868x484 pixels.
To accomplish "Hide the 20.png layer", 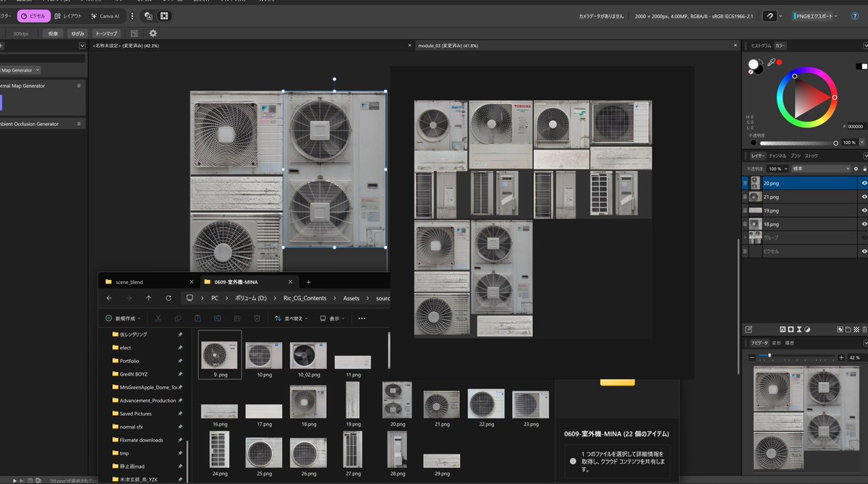I will (x=864, y=183).
